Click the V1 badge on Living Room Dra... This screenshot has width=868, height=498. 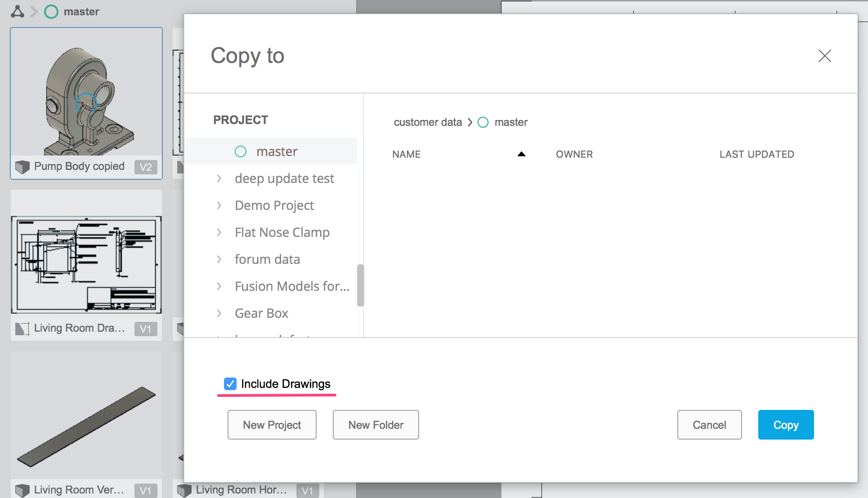point(146,329)
